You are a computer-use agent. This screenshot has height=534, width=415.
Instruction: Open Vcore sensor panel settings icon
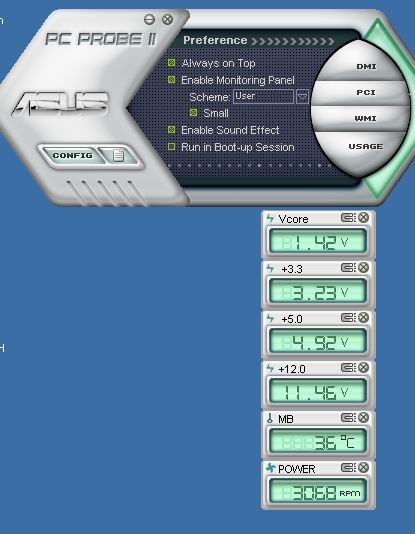pyautogui.click(x=348, y=218)
